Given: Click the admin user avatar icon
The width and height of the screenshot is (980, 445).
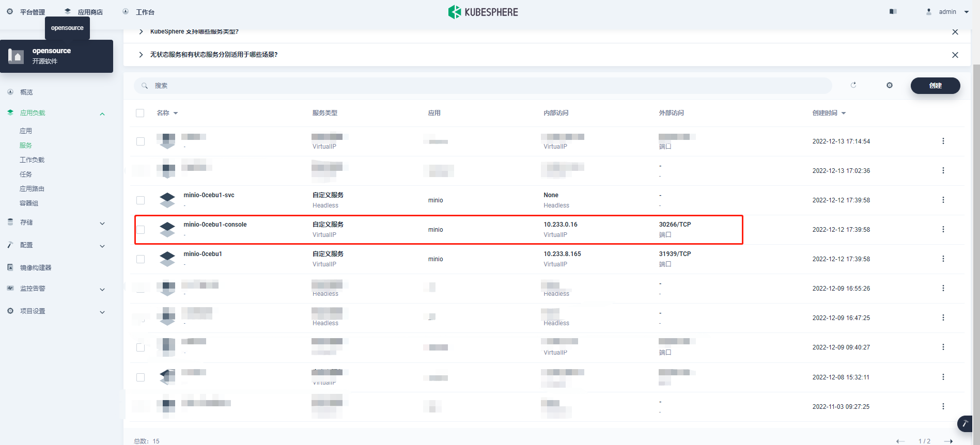Looking at the screenshot, I should point(929,11).
